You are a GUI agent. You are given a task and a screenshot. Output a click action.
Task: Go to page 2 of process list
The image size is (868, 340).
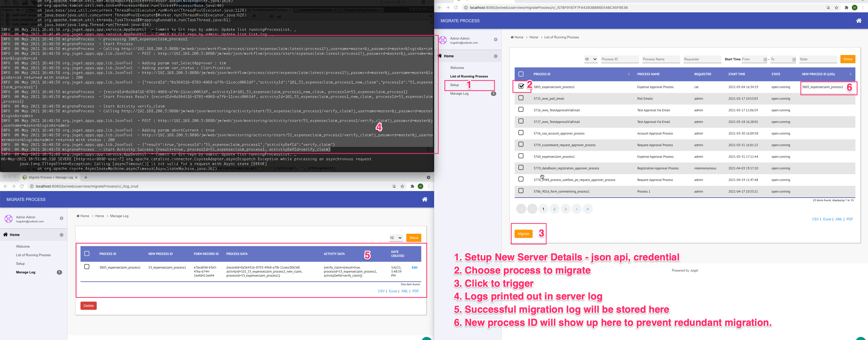[x=554, y=209]
